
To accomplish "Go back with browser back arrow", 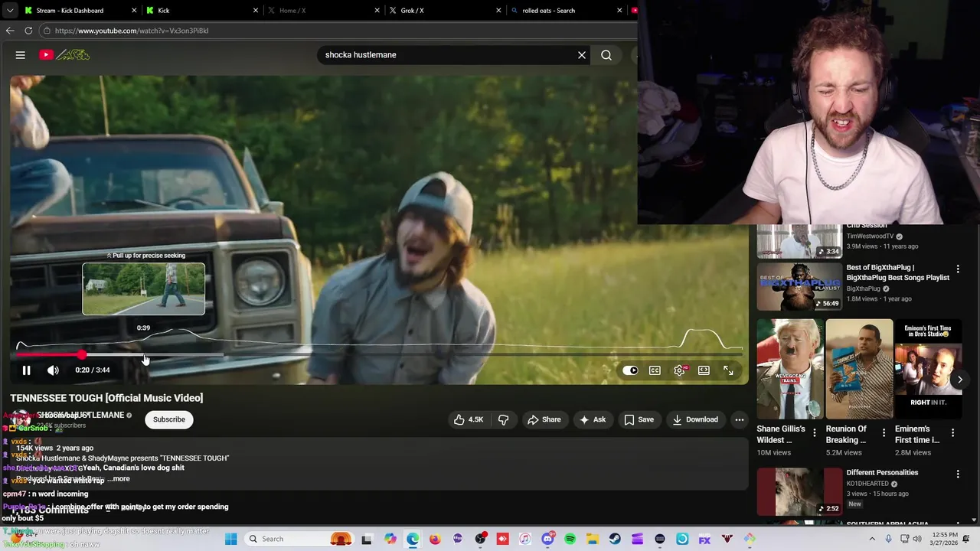I will 10,31.
